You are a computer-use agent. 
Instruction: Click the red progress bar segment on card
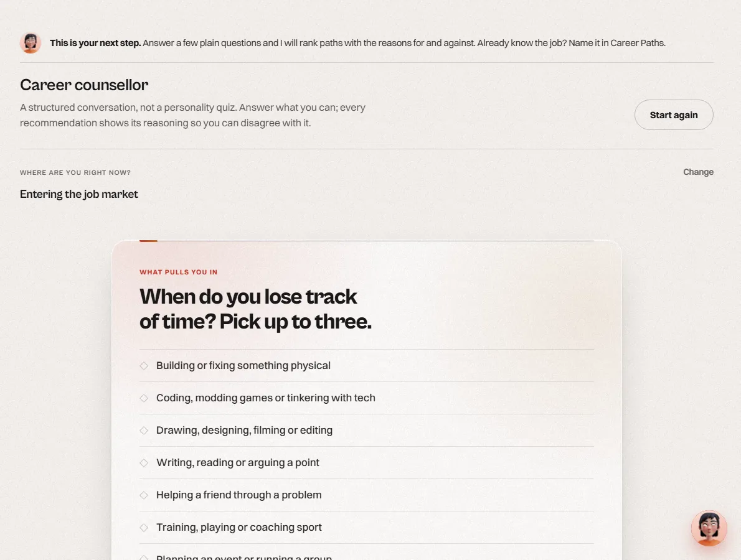[x=148, y=241]
